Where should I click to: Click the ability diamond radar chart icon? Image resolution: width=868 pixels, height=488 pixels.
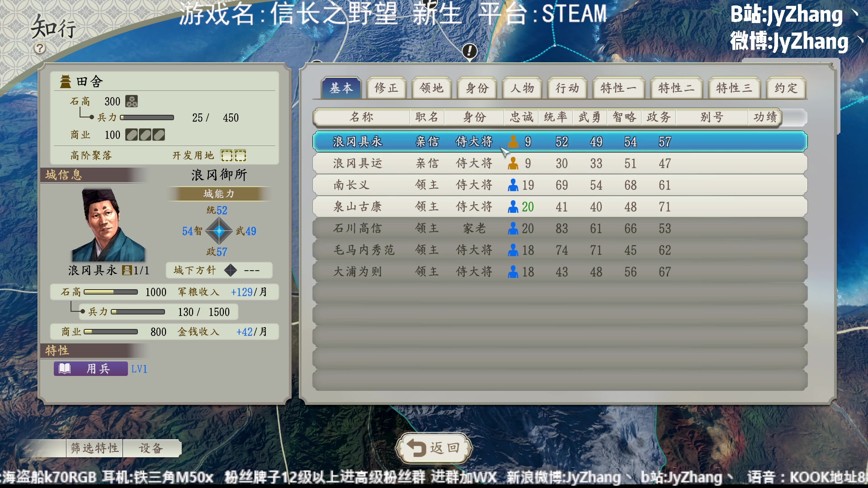click(x=219, y=231)
